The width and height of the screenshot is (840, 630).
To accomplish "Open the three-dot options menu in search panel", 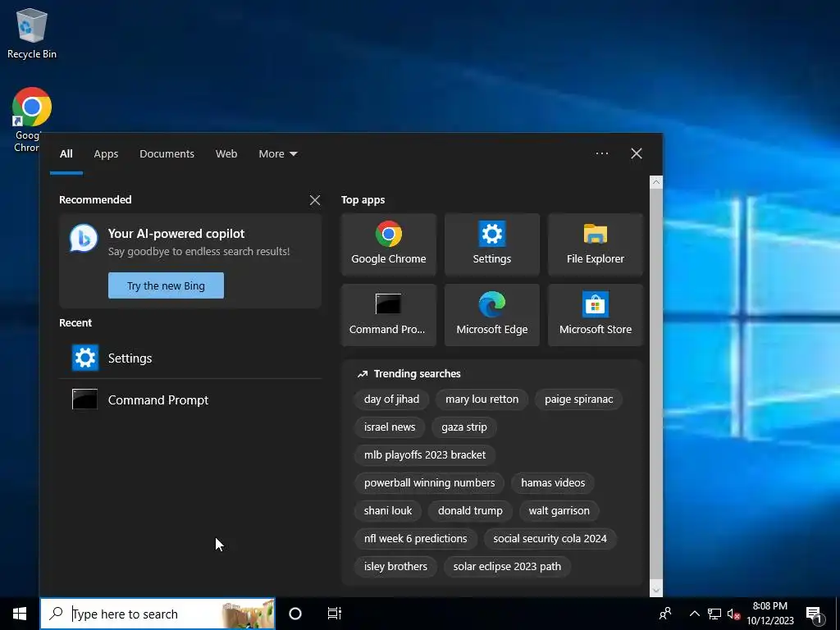I will (602, 153).
